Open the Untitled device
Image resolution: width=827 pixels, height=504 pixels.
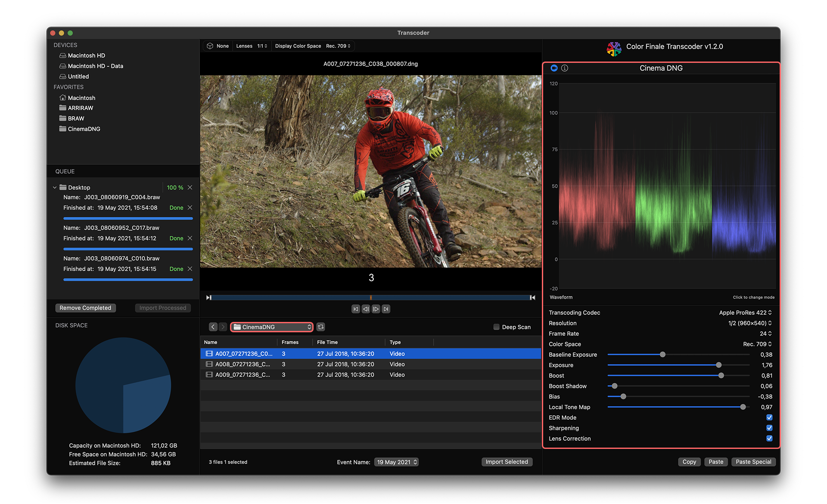coord(74,77)
